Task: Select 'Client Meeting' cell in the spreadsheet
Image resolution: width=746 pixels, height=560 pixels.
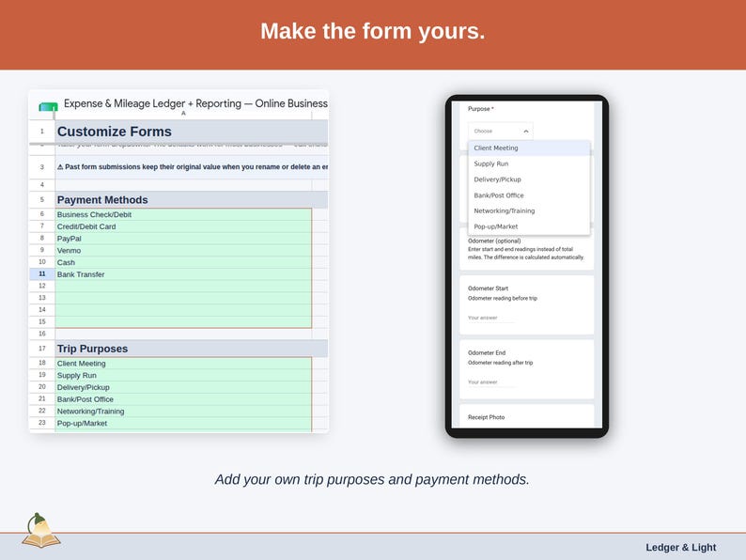Action: 183,364
